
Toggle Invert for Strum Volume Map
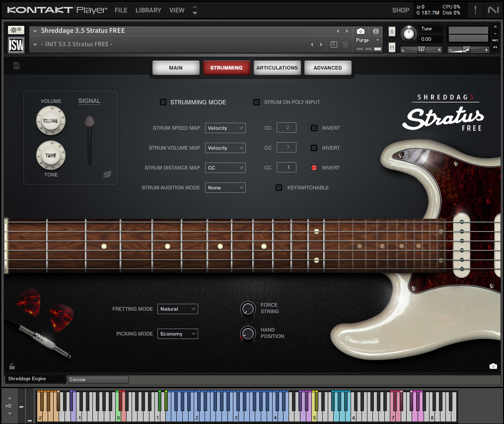click(x=314, y=148)
